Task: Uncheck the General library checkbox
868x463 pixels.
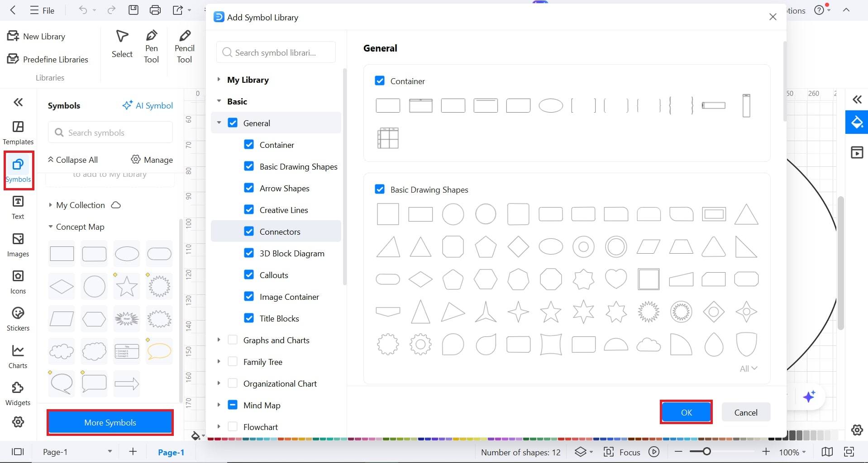Action: coord(233,123)
